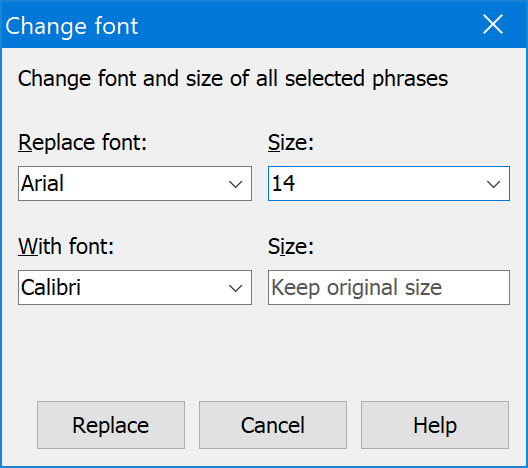Open Help for this dialog
The width and height of the screenshot is (528, 468).
click(435, 425)
